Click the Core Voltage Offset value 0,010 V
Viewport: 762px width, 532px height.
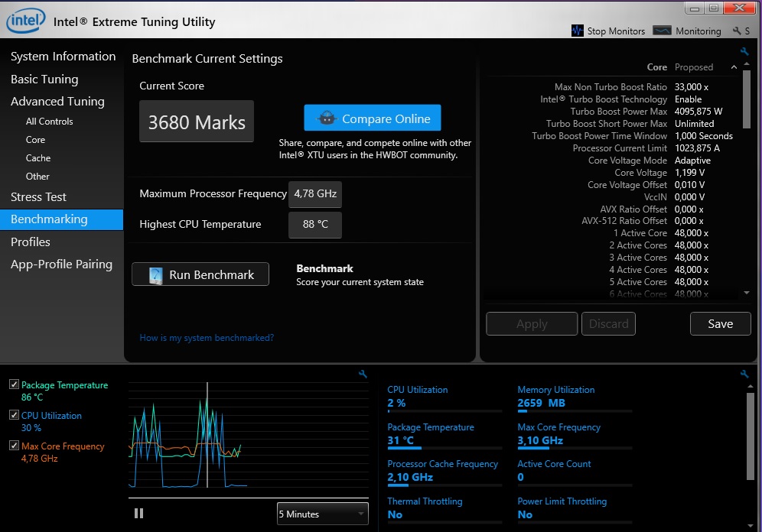(x=689, y=185)
